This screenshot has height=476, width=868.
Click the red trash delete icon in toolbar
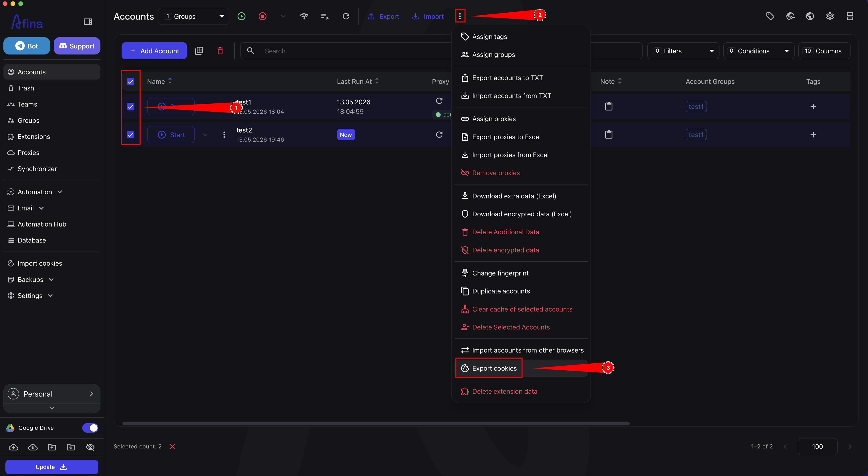tap(220, 51)
